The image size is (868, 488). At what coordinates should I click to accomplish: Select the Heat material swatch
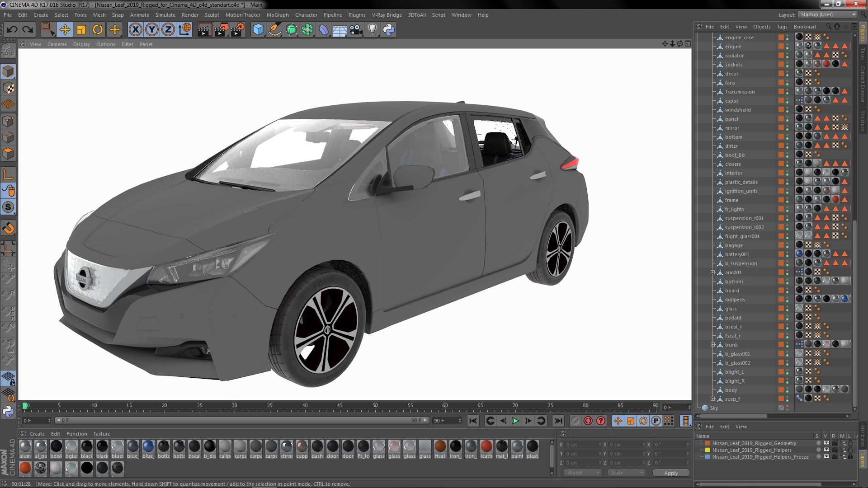[x=440, y=449]
